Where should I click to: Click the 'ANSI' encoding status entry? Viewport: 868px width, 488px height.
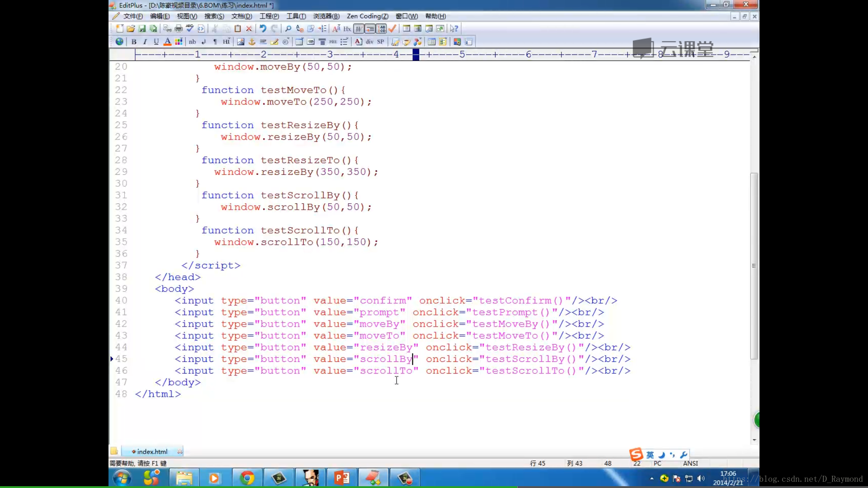[x=690, y=463]
